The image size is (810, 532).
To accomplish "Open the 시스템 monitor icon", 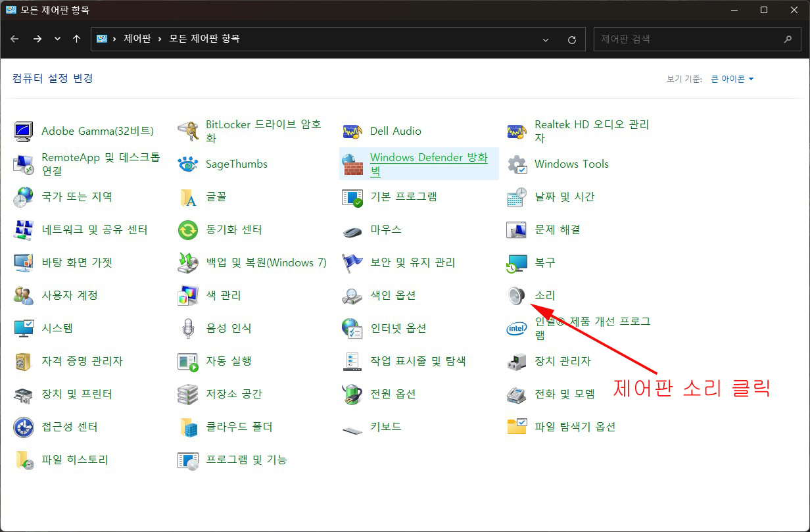I will [x=24, y=328].
